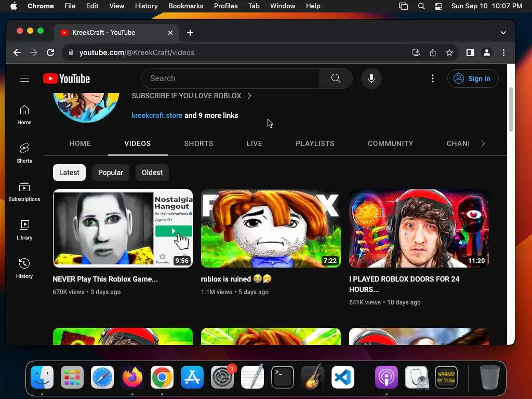Image resolution: width=532 pixels, height=399 pixels.
Task: Open the Apple menu
Action: [x=14, y=6]
